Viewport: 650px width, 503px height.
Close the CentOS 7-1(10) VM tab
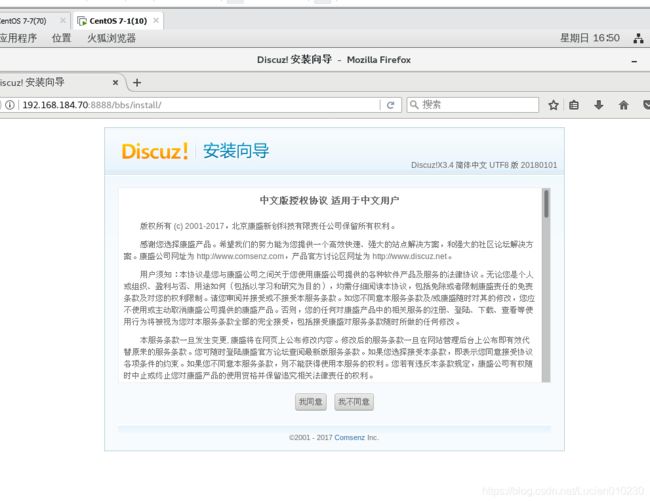[156, 20]
